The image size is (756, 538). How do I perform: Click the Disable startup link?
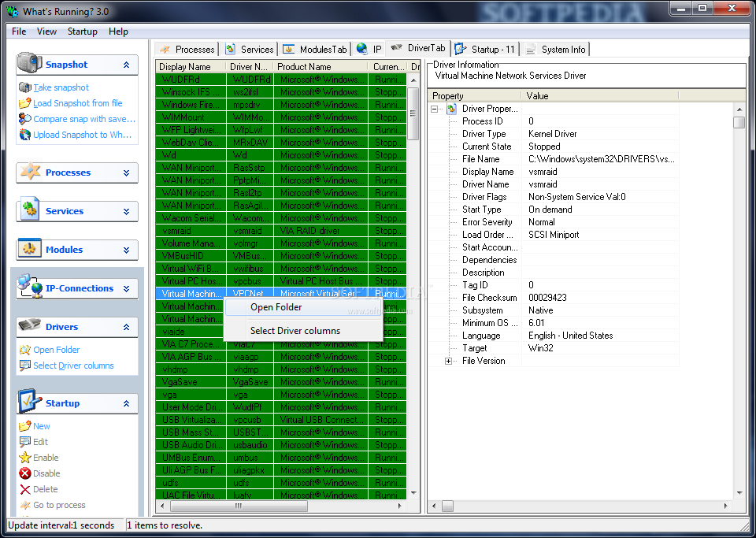click(46, 473)
